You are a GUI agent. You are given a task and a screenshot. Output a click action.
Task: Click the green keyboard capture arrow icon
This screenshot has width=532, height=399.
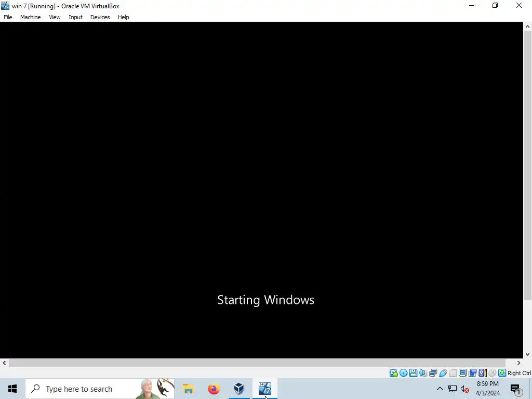502,373
